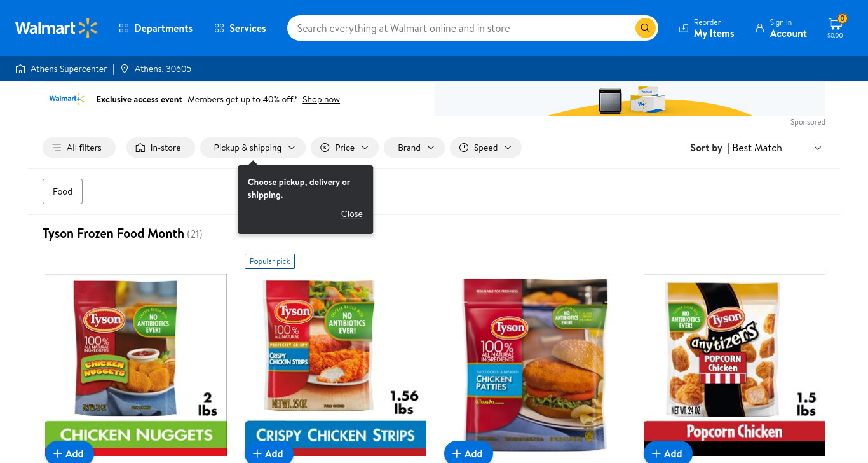
Task: Open the Departments grid icon menu
Action: point(124,29)
